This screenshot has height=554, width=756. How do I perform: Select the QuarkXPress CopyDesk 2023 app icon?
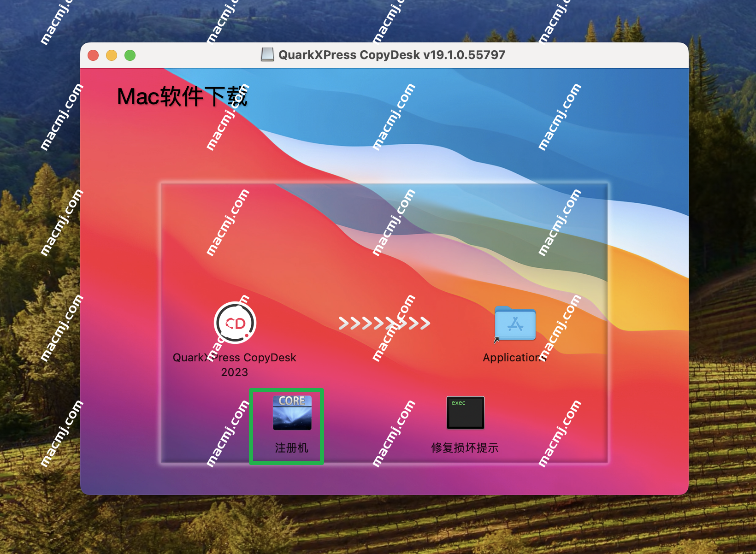coord(235,323)
